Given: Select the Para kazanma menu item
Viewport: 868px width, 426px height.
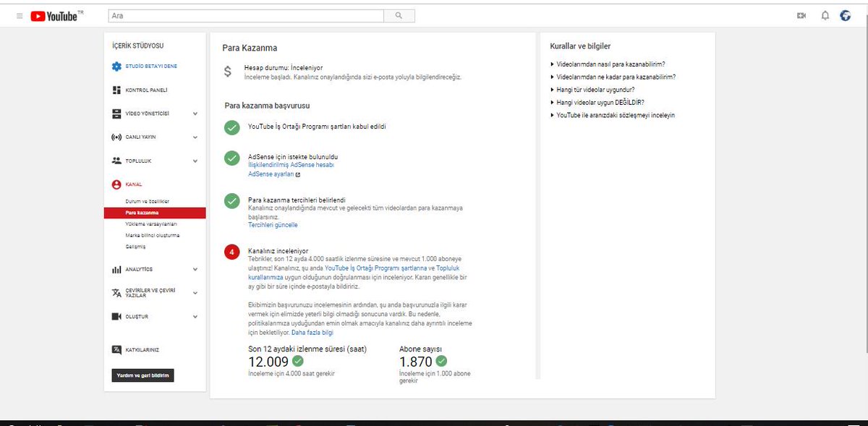Looking at the screenshot, I should coord(155,213).
